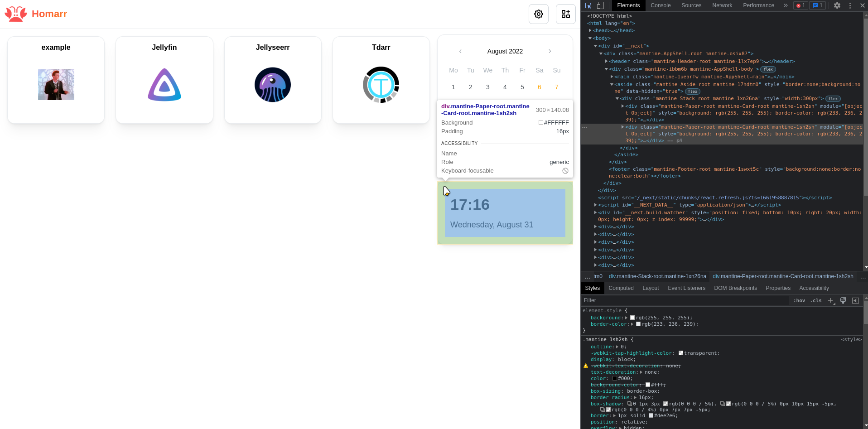
Task: Open the example service thumbnail image
Action: pyautogui.click(x=56, y=85)
